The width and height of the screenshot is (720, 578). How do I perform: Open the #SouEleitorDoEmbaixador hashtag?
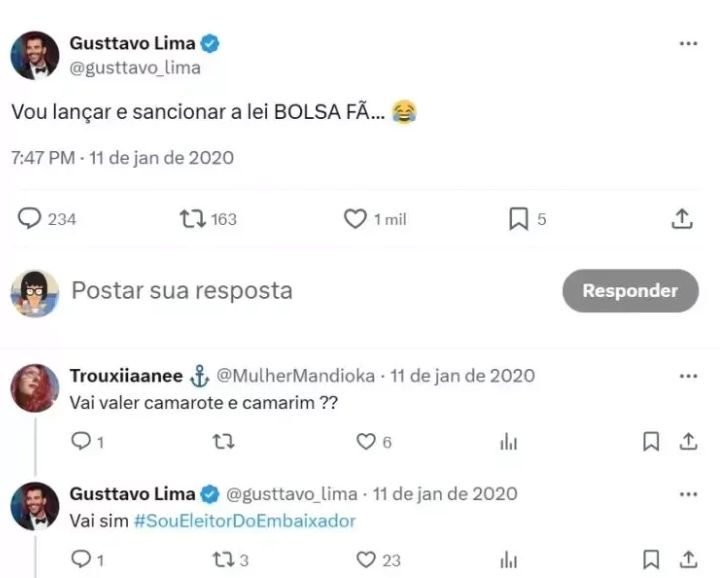(x=244, y=521)
